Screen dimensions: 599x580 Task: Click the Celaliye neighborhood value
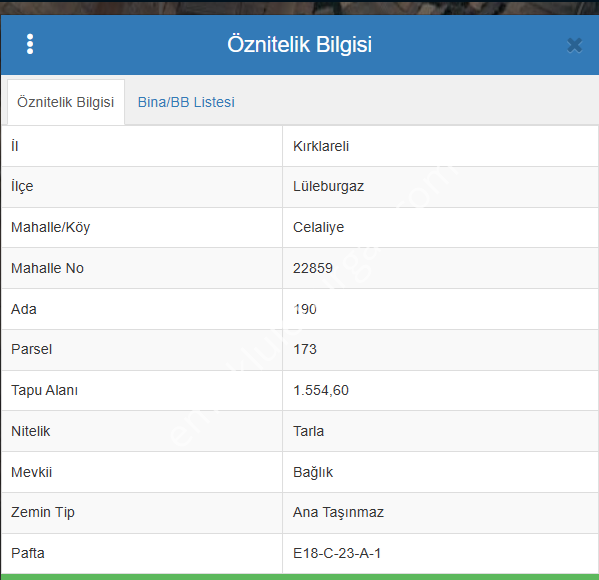coord(318,227)
